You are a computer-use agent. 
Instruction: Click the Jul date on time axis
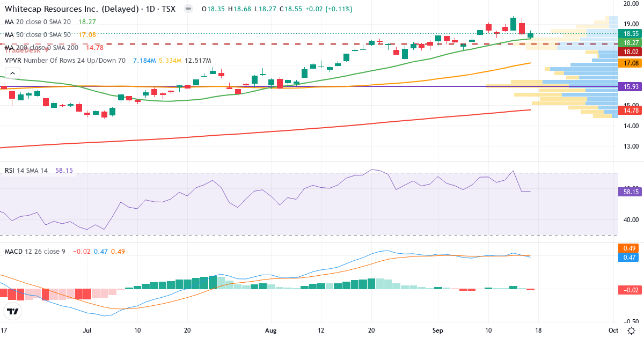pyautogui.click(x=88, y=330)
